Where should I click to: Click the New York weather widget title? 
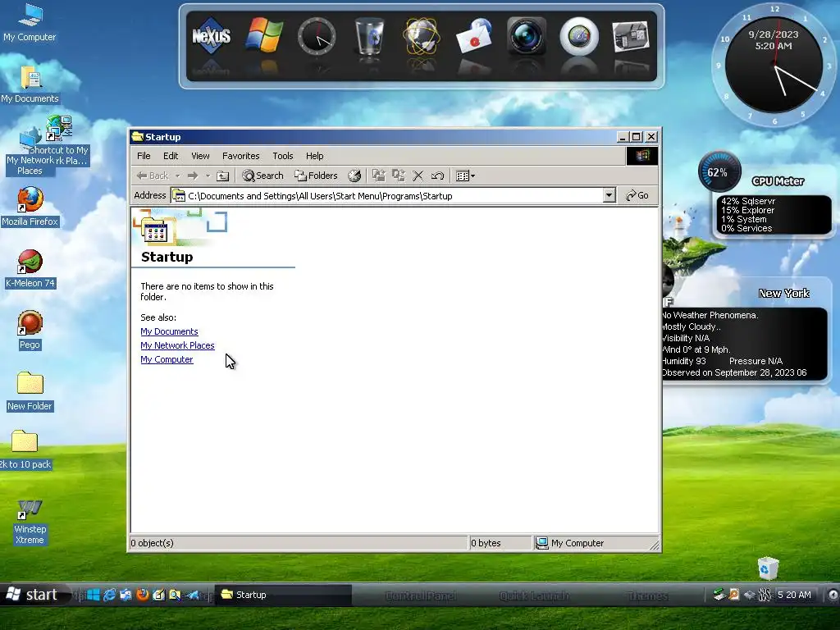coord(783,294)
